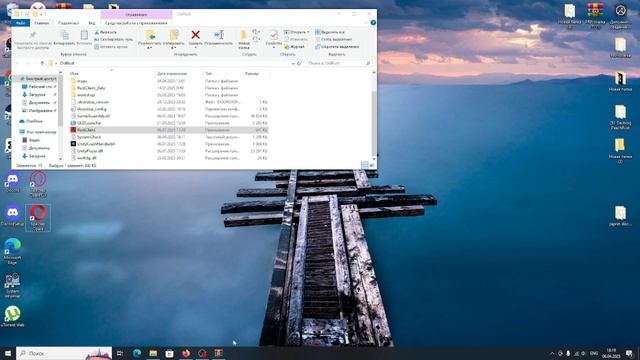Image resolution: width=640 pixels, height=360 pixels.
Task: Click the red X Удалить (Delete) icon
Action: coord(196,35)
